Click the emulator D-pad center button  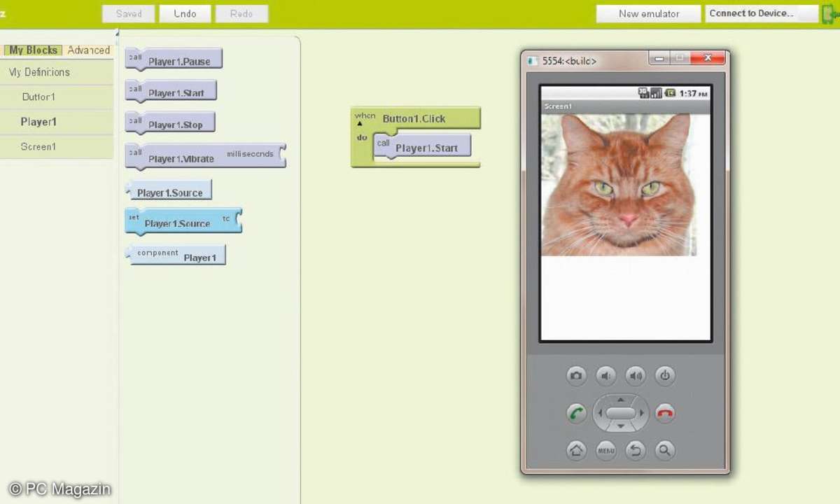620,413
